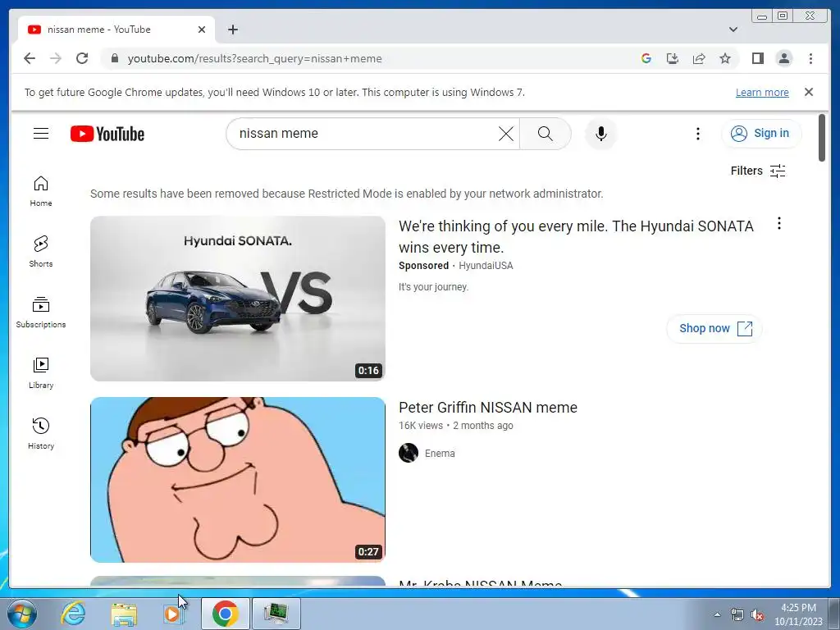Clear the nissan meme search query

[x=505, y=134]
